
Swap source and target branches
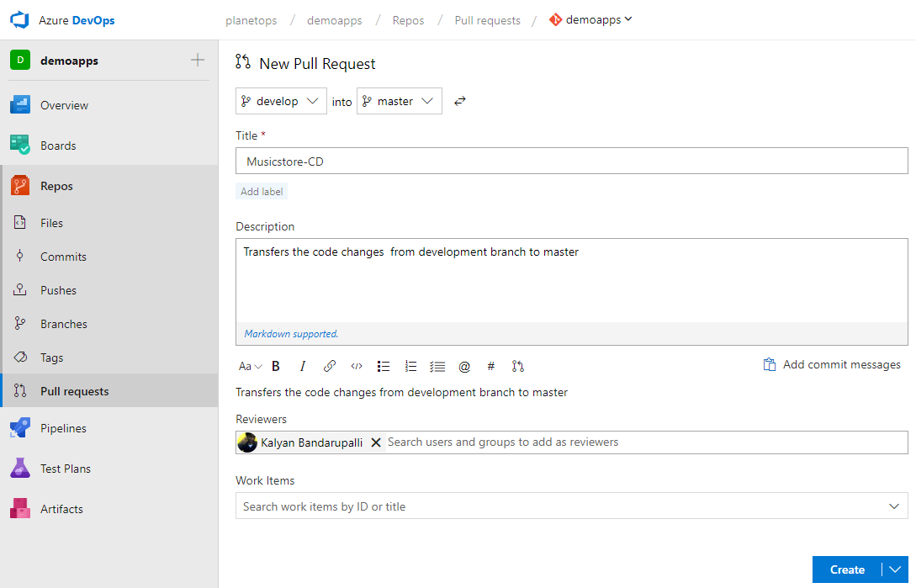click(x=460, y=101)
